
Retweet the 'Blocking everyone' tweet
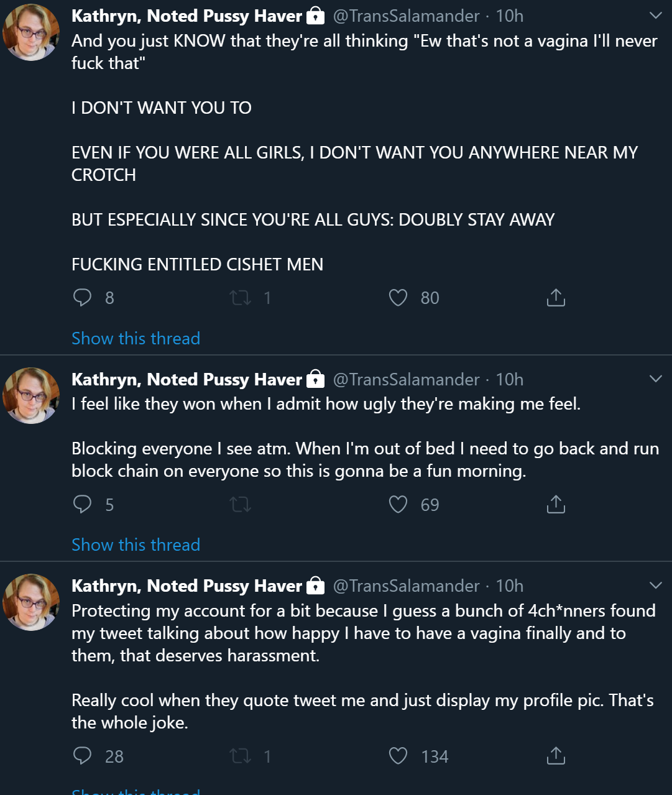(241, 504)
